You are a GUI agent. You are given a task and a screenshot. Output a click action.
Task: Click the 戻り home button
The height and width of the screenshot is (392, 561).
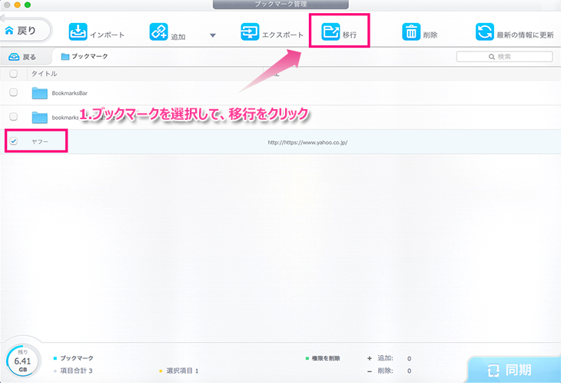click(26, 31)
